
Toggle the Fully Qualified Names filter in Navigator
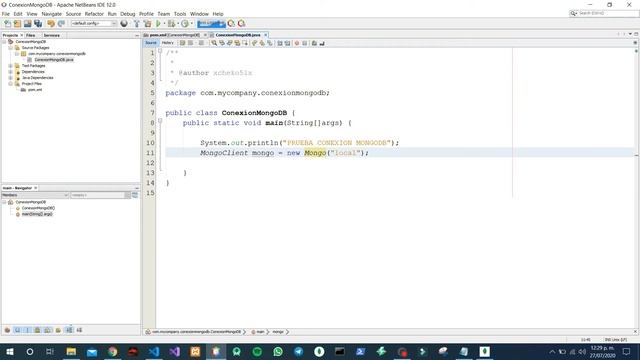point(58,330)
